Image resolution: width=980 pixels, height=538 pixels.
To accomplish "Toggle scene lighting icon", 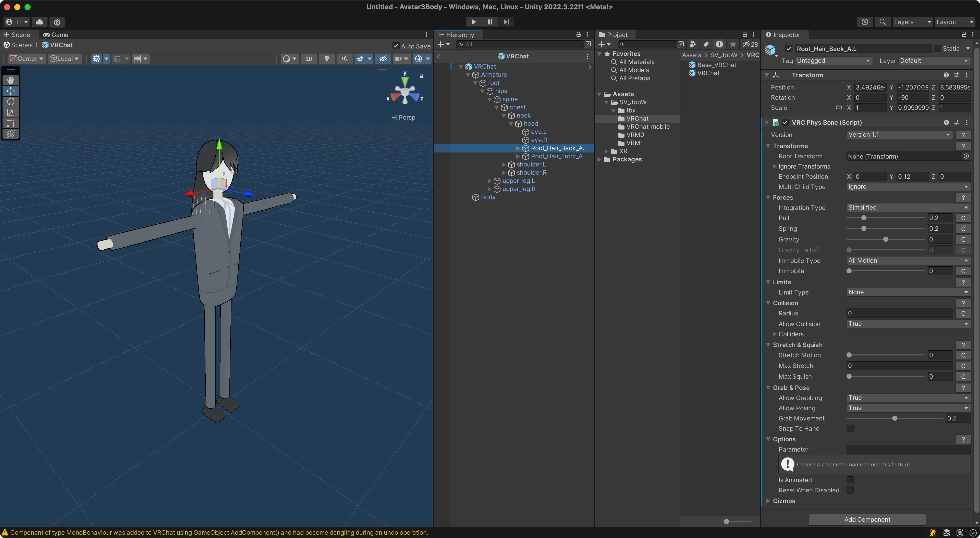I will point(327,59).
